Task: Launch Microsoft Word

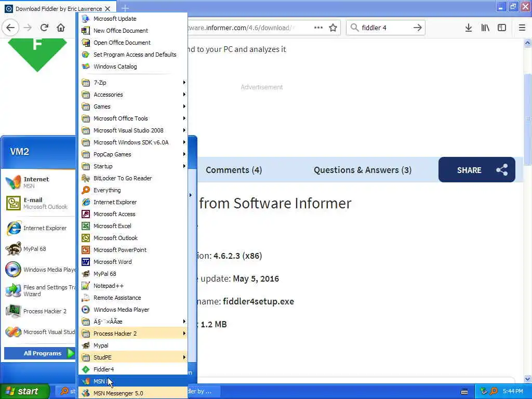Action: [133, 262]
